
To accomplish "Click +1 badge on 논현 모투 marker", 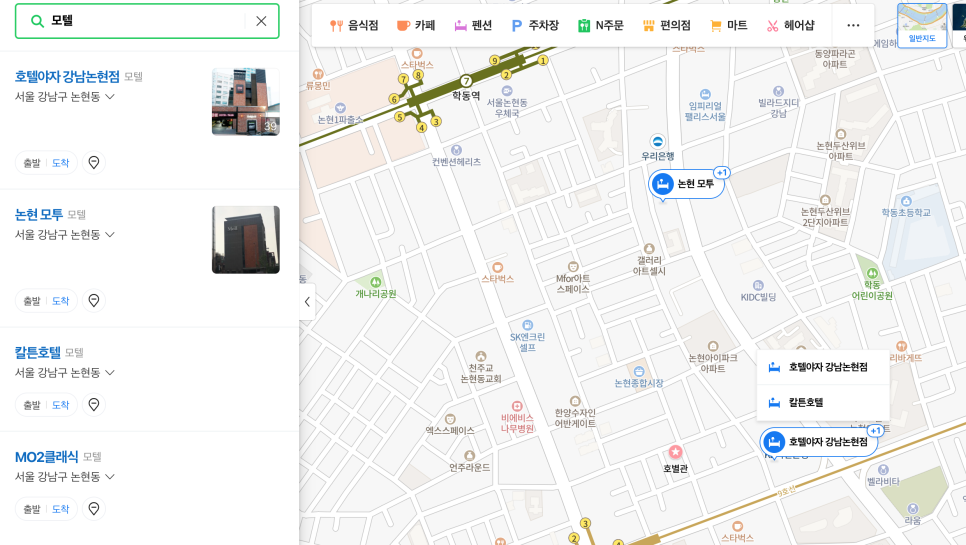I will (722, 173).
